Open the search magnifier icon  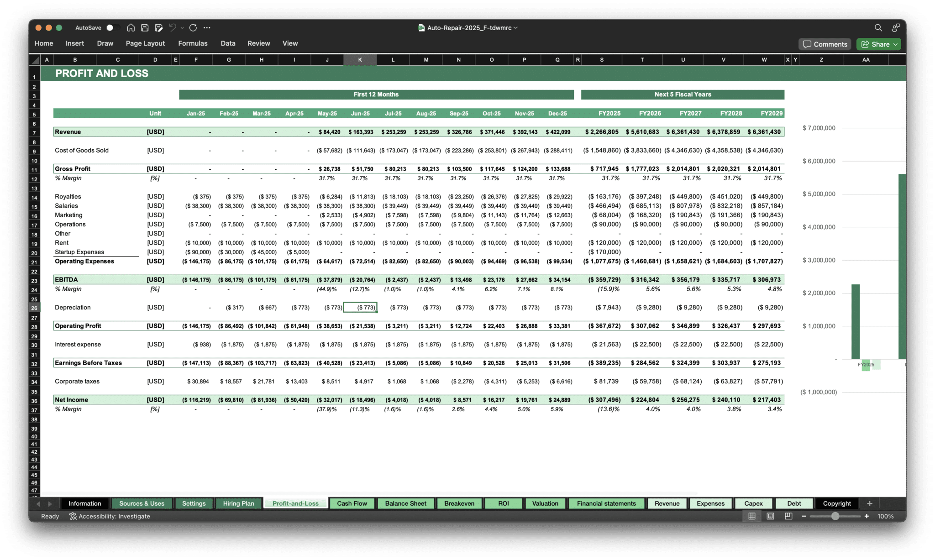[878, 28]
